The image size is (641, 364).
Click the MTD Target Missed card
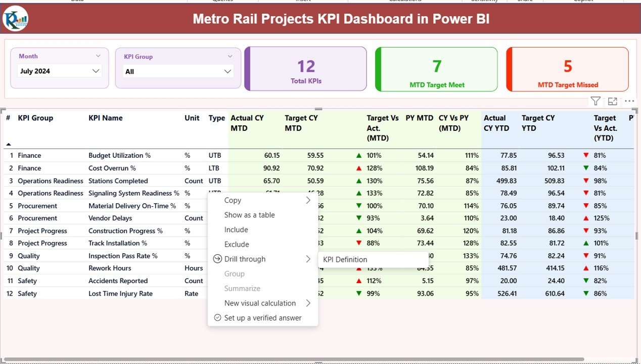[567, 69]
